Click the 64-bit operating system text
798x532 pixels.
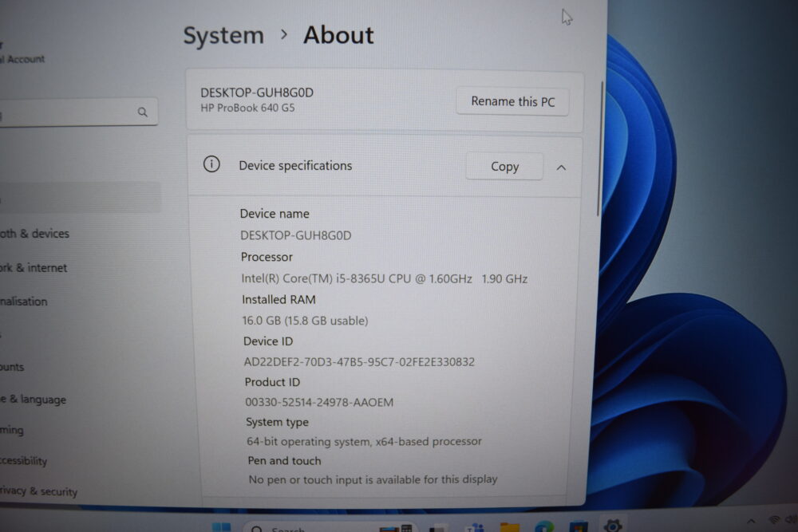[x=364, y=441]
